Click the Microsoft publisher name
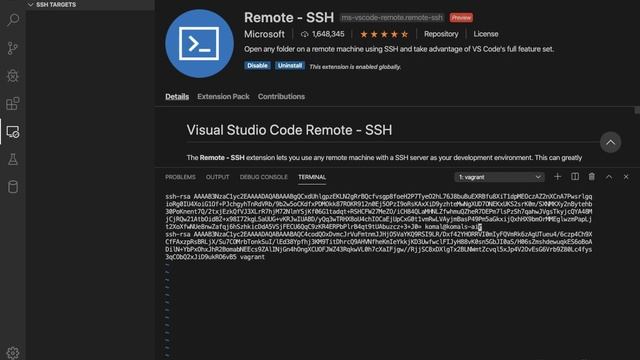This screenshot has width=640, height=360. (x=264, y=34)
